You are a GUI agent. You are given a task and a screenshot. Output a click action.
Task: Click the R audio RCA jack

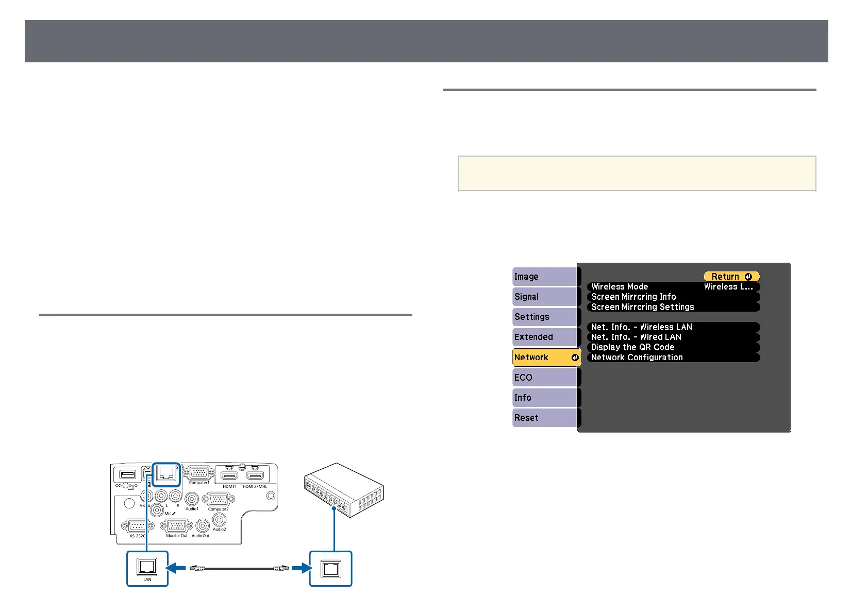click(176, 496)
